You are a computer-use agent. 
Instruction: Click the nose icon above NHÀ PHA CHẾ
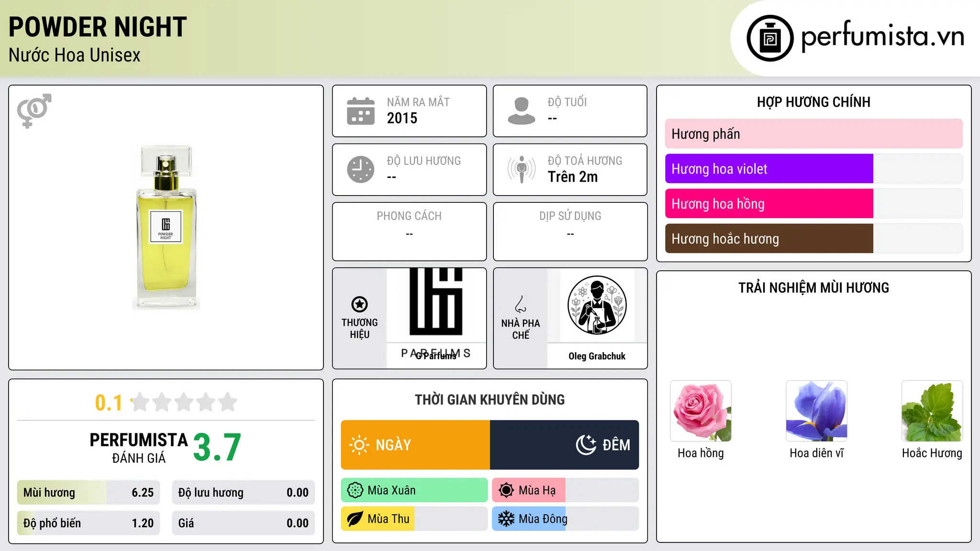521,304
